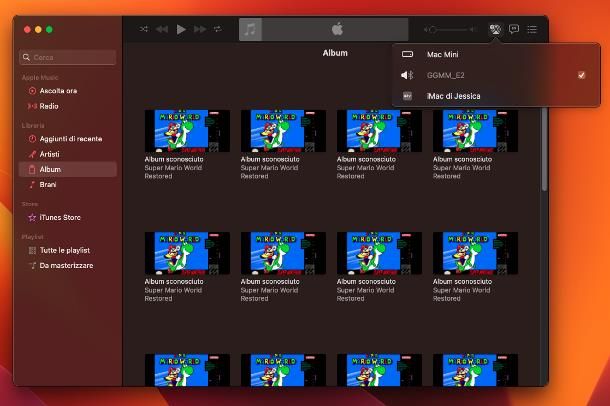
Task: Open first album cover in second row
Action: click(187, 253)
